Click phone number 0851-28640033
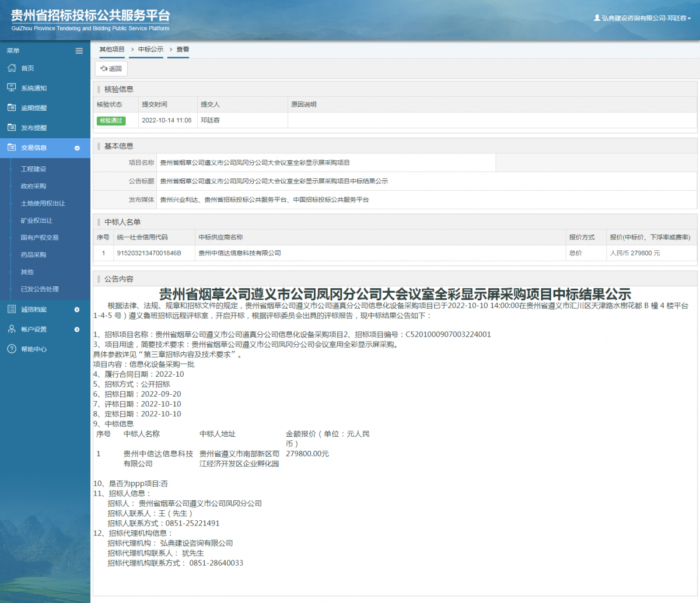The width and height of the screenshot is (700, 603). 216,563
